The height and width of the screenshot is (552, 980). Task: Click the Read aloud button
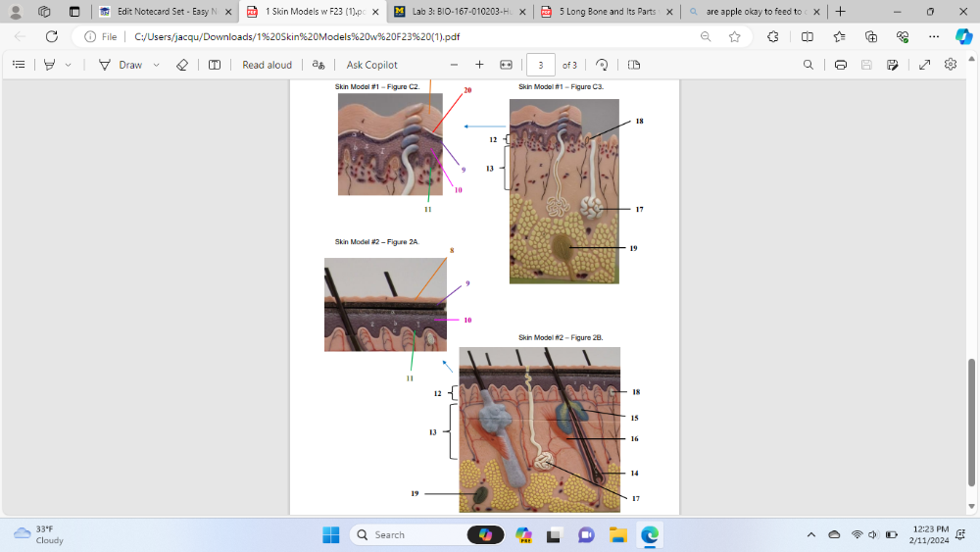click(x=267, y=65)
